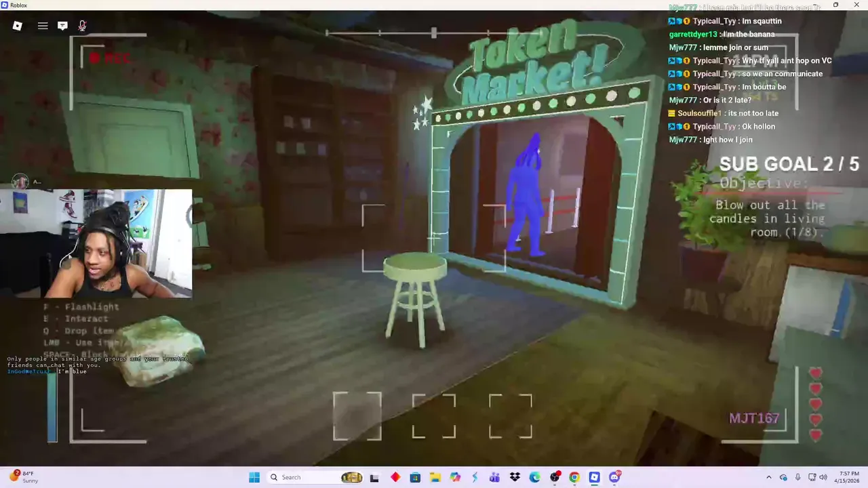This screenshot has width=868, height=488.
Task: Open the Windows Start menu
Action: click(x=254, y=477)
